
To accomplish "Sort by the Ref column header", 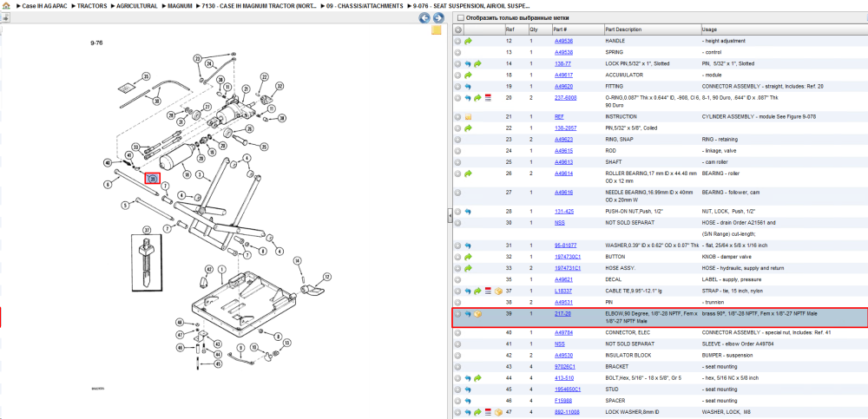I will coord(510,29).
